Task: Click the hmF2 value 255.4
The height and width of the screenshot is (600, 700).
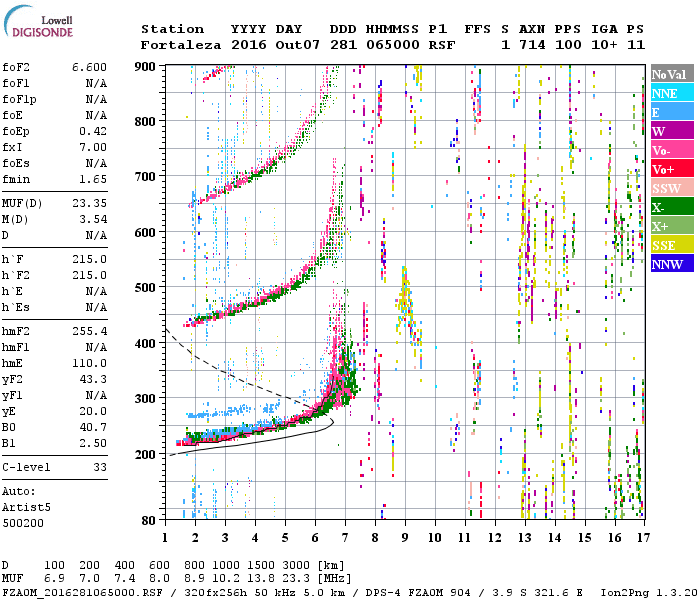Action: [89, 331]
